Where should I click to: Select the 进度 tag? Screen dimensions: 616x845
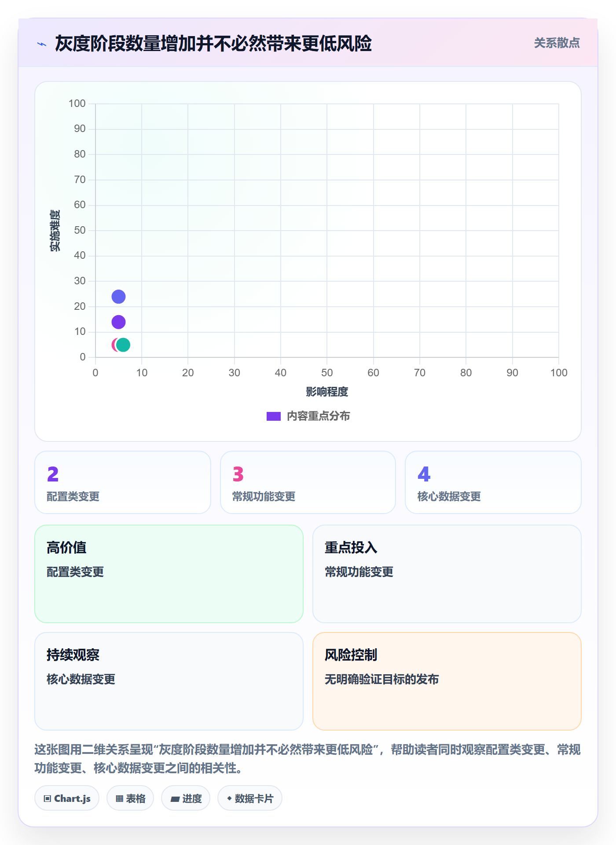(186, 798)
